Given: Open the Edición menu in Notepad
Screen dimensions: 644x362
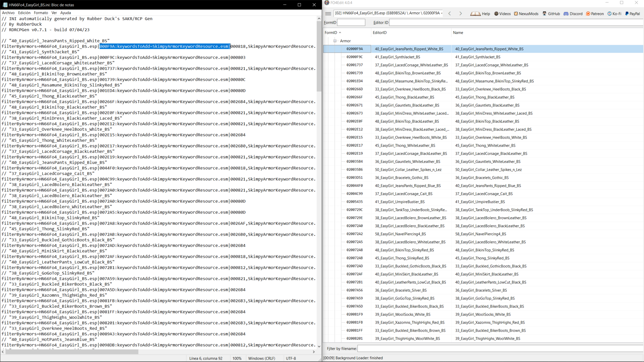Looking at the screenshot, I should pyautogui.click(x=24, y=13).
